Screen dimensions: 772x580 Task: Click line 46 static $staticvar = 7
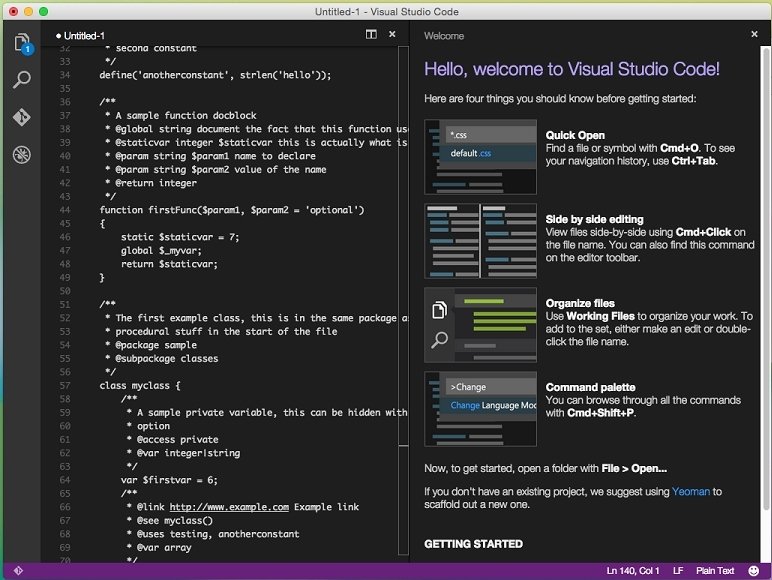180,237
